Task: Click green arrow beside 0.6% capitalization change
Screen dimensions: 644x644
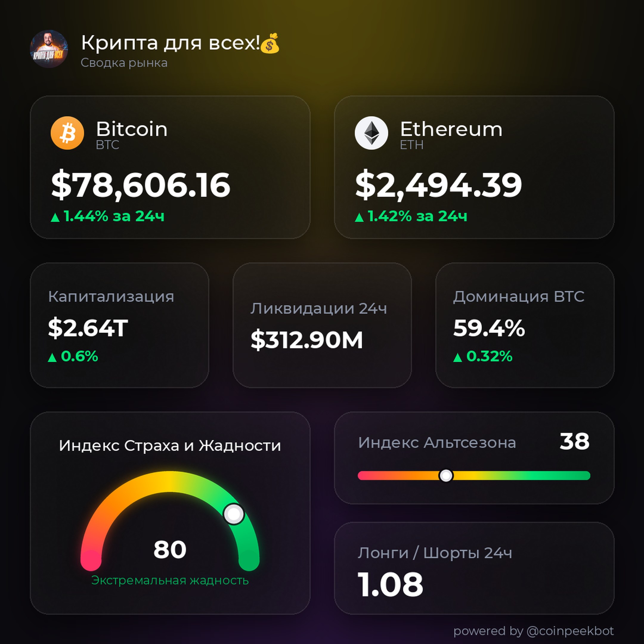Action: (x=52, y=358)
